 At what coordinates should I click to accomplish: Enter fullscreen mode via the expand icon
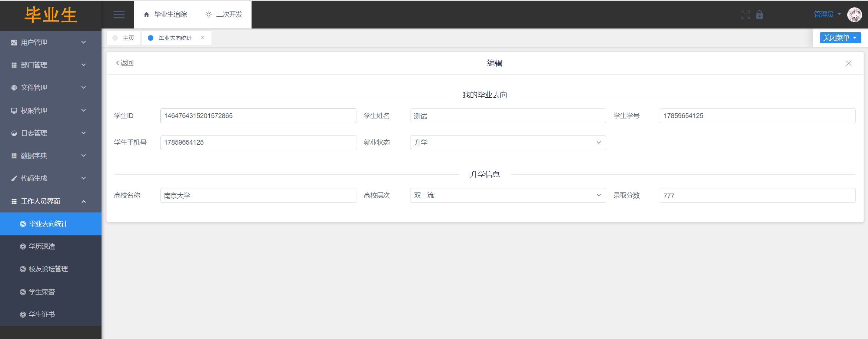(x=746, y=15)
